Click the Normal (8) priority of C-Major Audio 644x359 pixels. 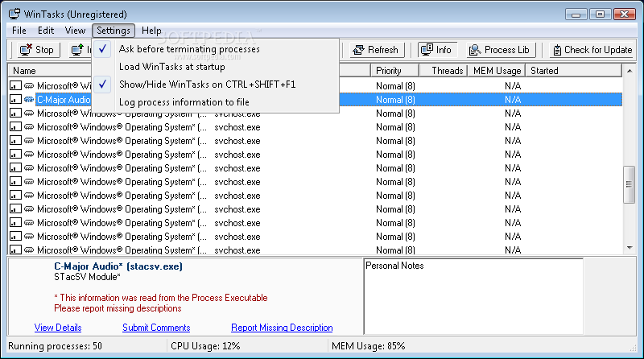395,99
